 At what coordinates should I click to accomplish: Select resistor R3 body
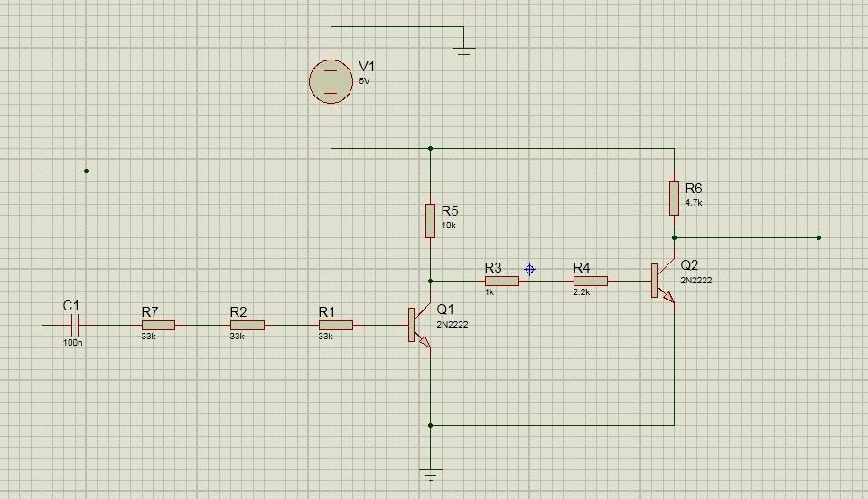click(502, 281)
